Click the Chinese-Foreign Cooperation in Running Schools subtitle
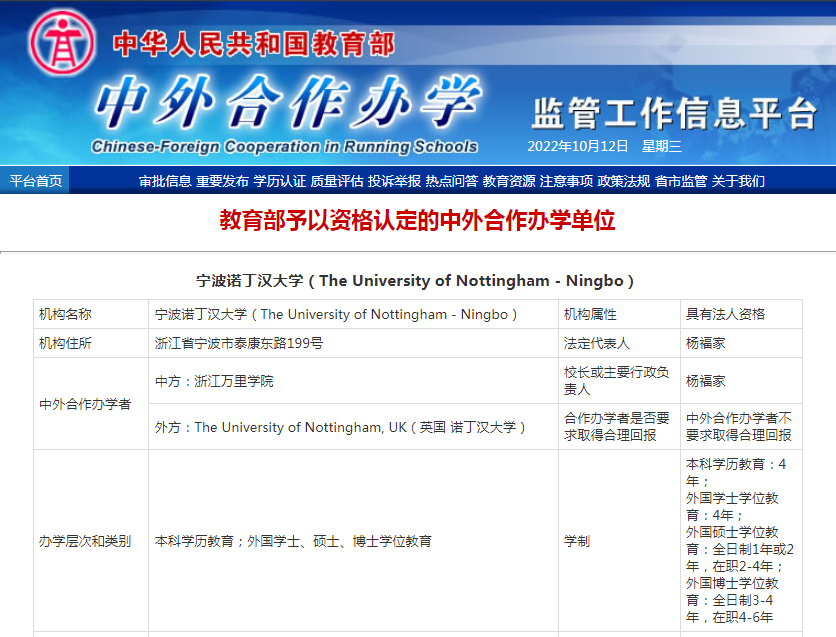This screenshot has height=637, width=836. [284, 147]
